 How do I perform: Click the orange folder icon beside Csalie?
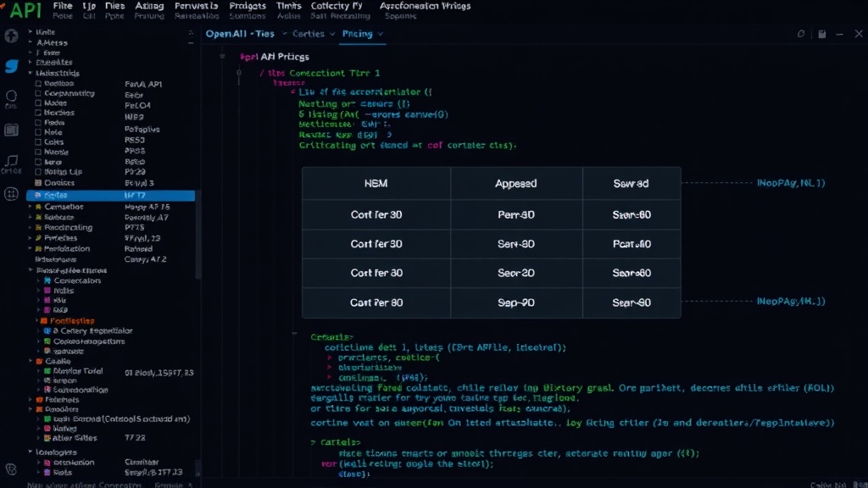click(x=39, y=361)
